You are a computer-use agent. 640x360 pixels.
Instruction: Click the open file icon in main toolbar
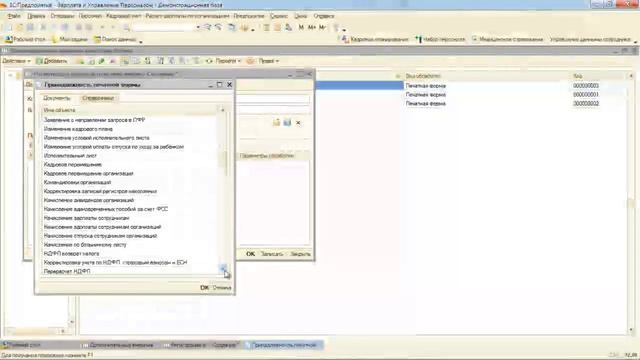(19, 27)
